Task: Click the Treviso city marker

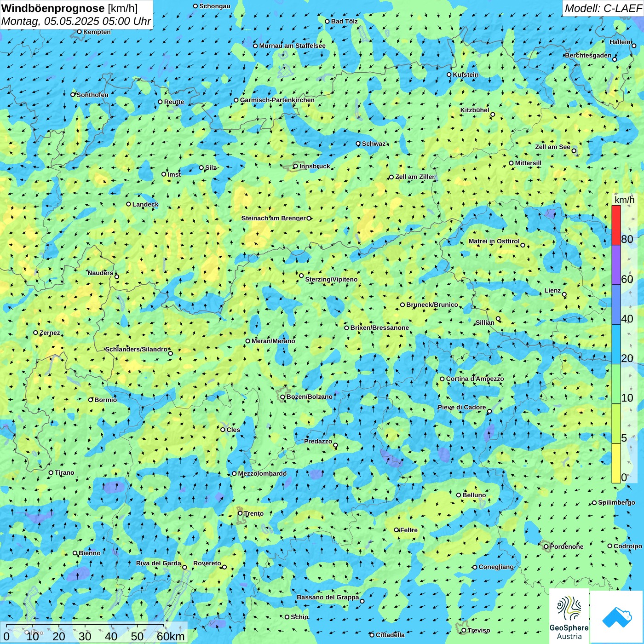Action: pyautogui.click(x=464, y=630)
